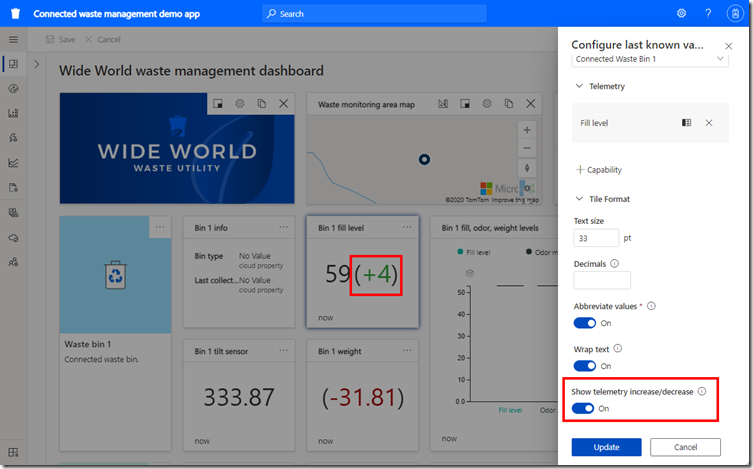The height and width of the screenshot is (469, 753).
Task: Change size of Wide World image tile
Action: tap(218, 104)
